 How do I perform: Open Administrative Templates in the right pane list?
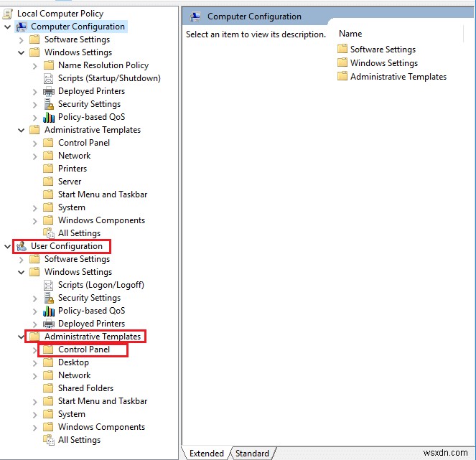(398, 77)
